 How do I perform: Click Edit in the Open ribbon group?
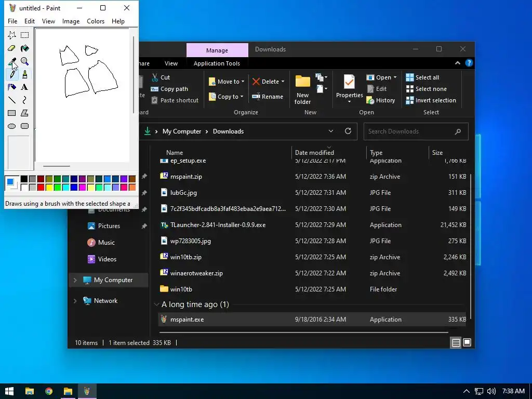pyautogui.click(x=377, y=89)
